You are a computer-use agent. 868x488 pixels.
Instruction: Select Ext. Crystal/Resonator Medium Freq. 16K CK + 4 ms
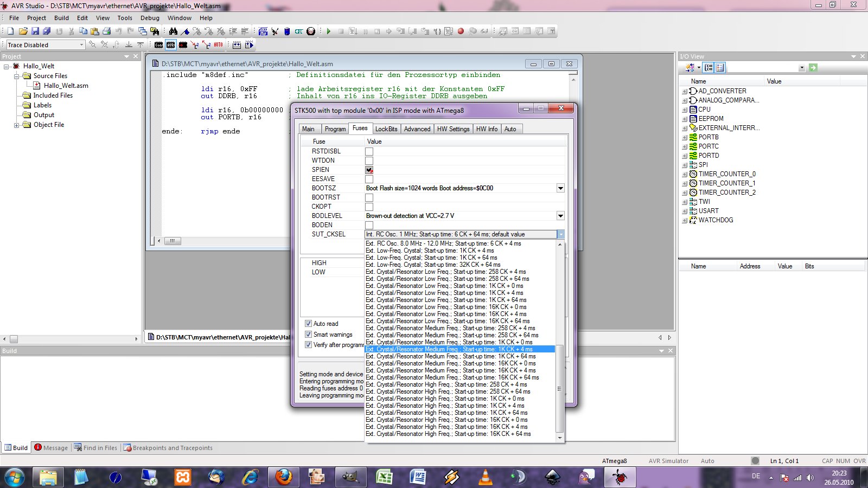coord(460,370)
